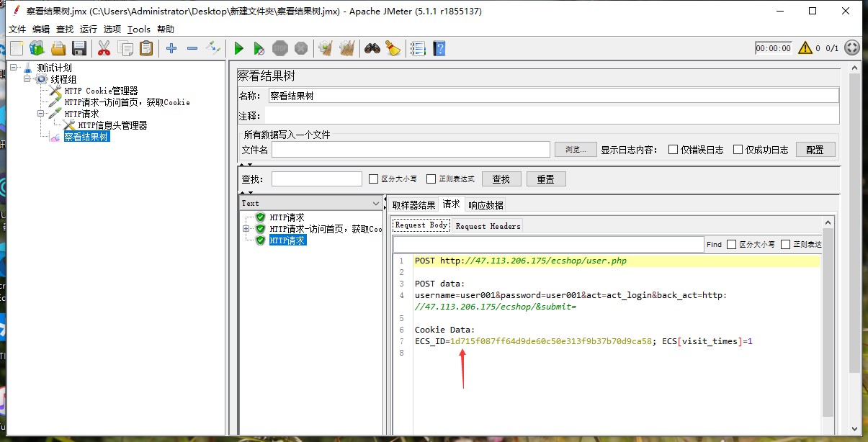The height and width of the screenshot is (442, 868).
Task: Collapse the HTTP请求 node toggle in plan tree
Action: point(42,114)
